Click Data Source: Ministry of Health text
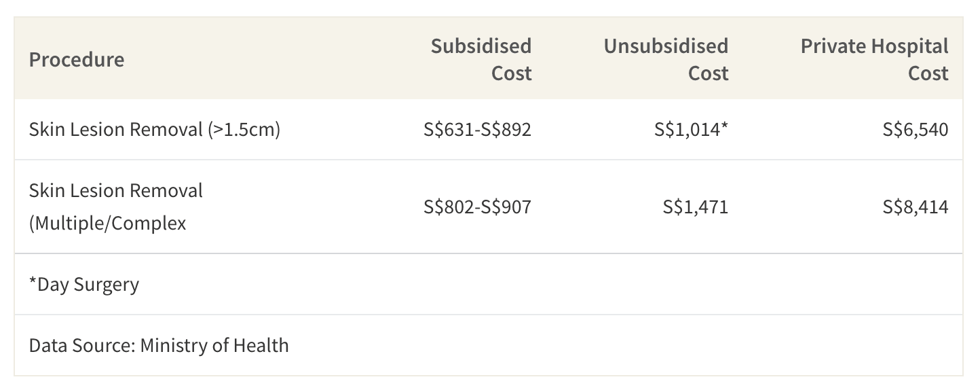Screen dimensions: 980x390 click(159, 345)
